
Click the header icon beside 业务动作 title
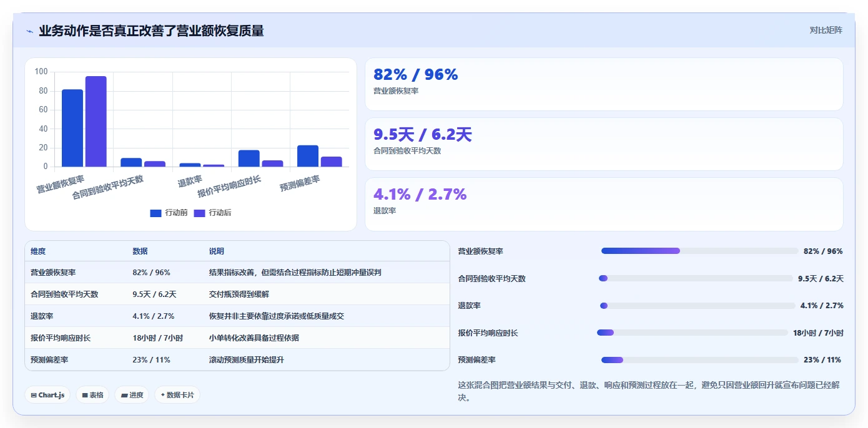point(29,31)
